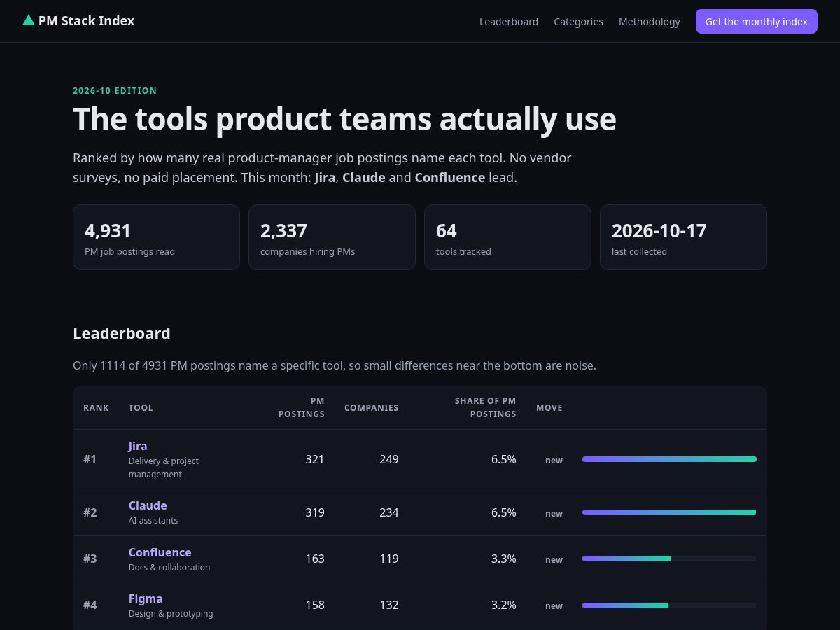Click Confluence's 3.3% share value
The image size is (840, 630).
[504, 559]
